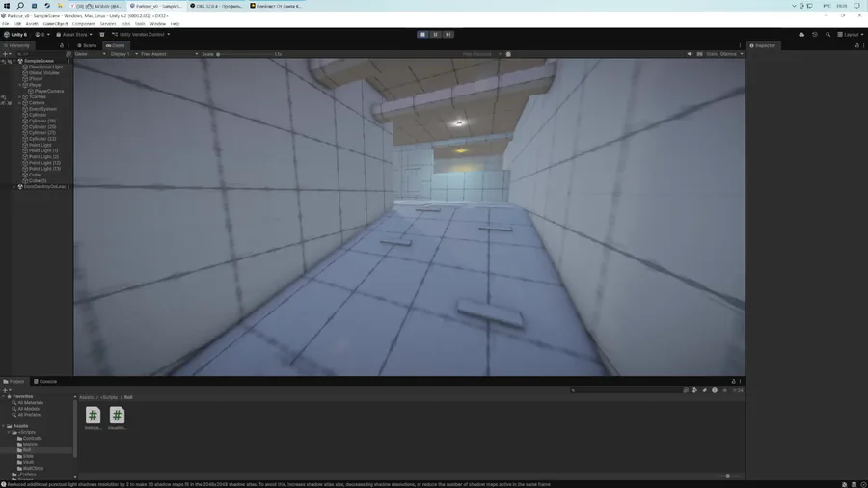This screenshot has width=868, height=488.
Task: Open the Component menu
Action: [x=84, y=24]
